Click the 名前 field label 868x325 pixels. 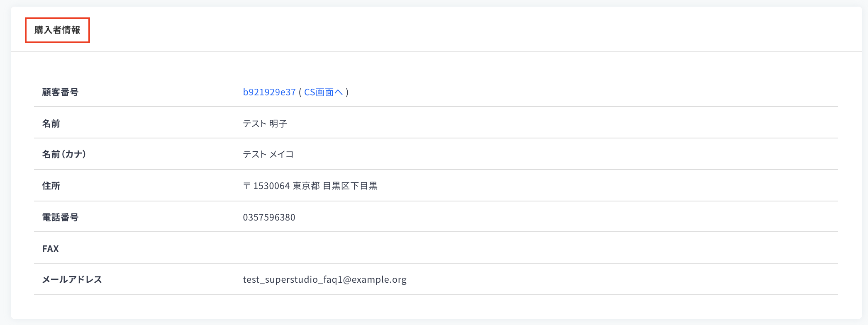pos(51,124)
